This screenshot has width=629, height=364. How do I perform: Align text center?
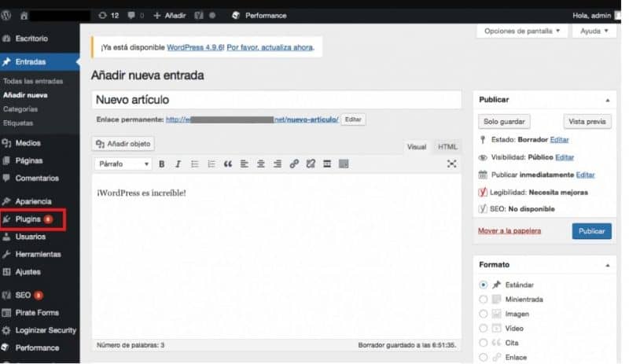point(261,164)
